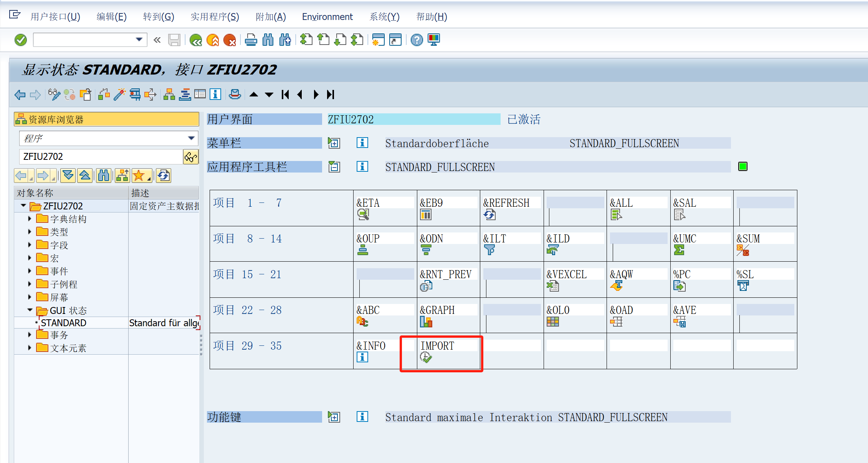Collapse the application toolbar (应用程序工具栏) section

click(x=334, y=167)
